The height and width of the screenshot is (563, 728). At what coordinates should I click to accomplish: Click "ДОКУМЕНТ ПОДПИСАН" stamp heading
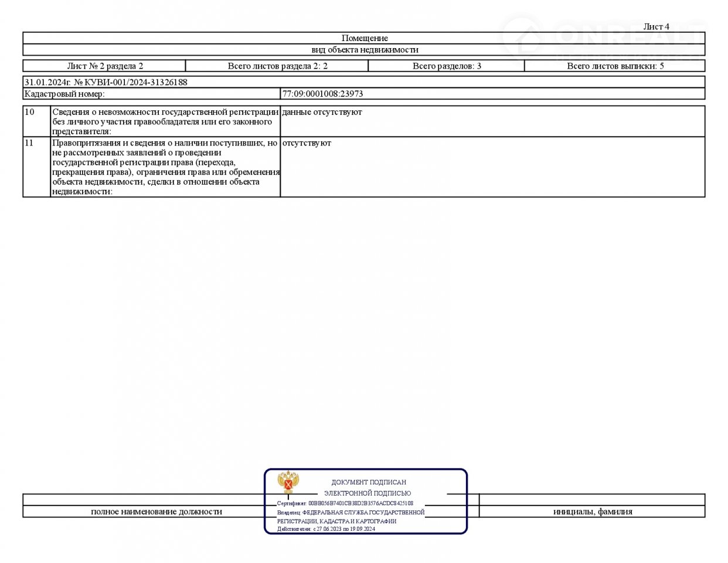(369, 482)
